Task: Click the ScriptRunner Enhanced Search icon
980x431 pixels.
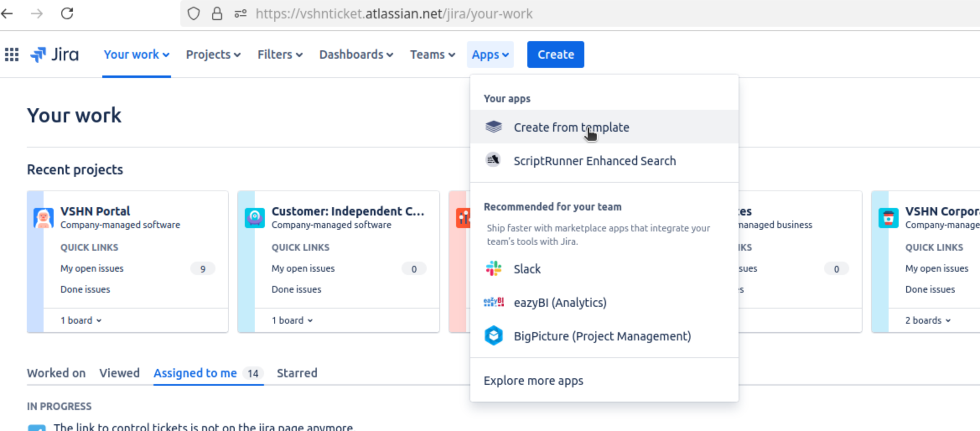Action: (493, 160)
